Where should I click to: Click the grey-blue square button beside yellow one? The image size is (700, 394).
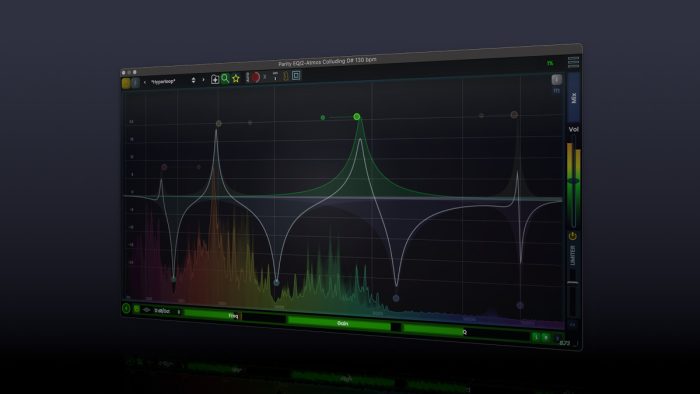(x=135, y=83)
